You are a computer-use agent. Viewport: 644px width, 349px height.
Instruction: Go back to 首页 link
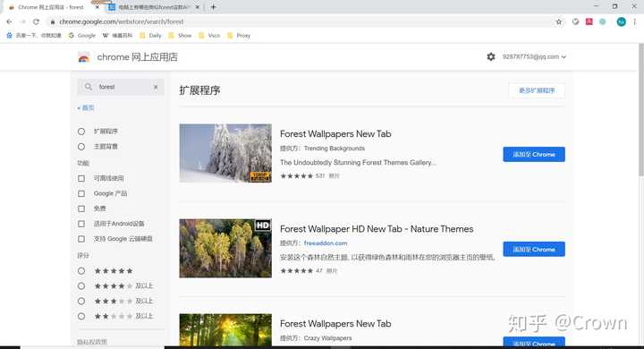point(86,108)
